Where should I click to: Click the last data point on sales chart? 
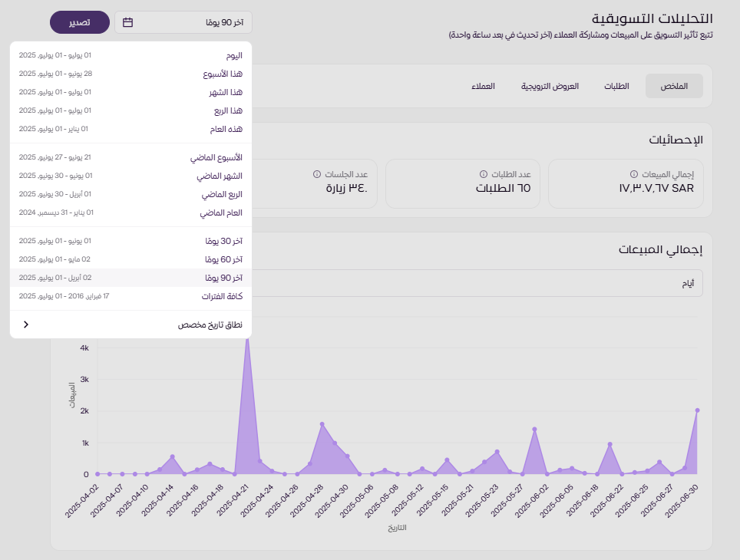click(x=697, y=410)
